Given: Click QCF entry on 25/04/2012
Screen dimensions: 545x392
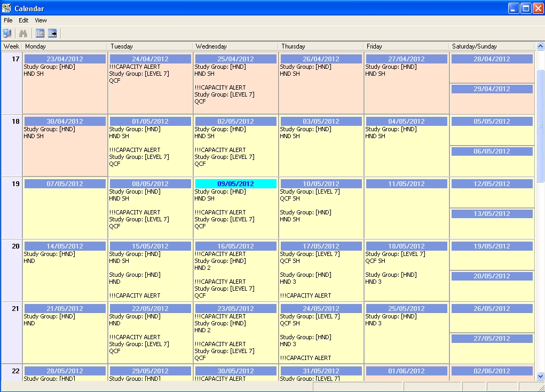Looking at the screenshot, I should (200, 101).
